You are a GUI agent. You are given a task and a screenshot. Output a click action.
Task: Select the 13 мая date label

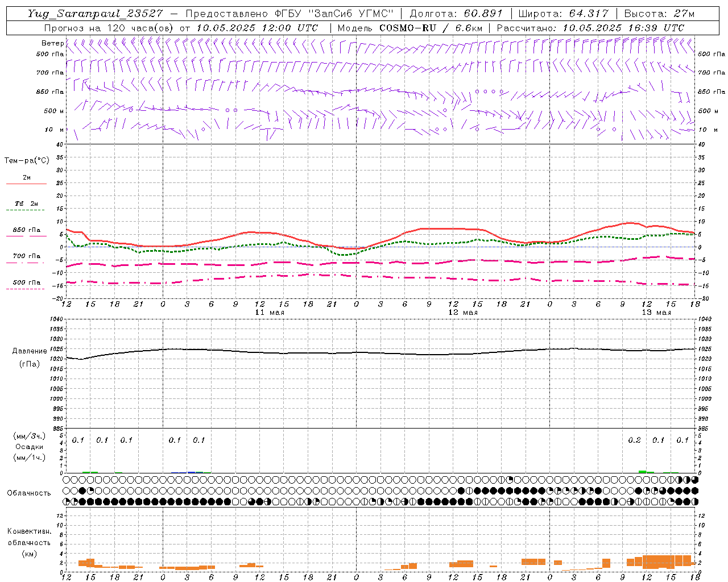point(656,313)
